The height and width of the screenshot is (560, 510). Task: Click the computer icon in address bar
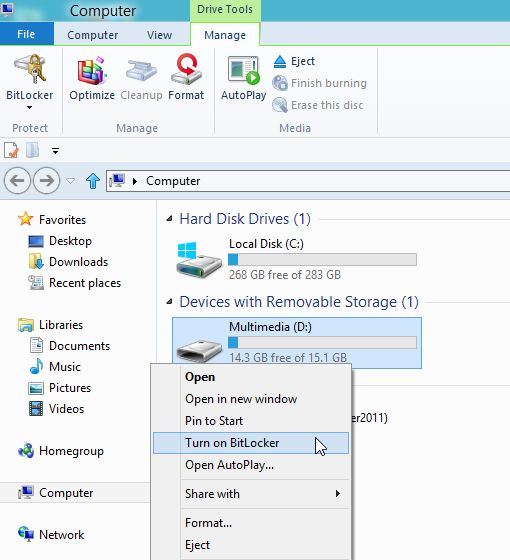click(x=118, y=180)
